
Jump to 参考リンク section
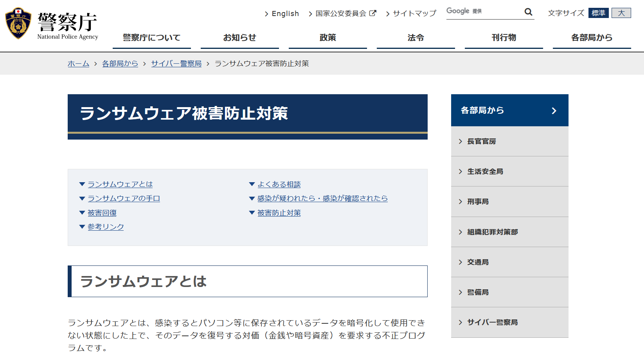coord(106,227)
